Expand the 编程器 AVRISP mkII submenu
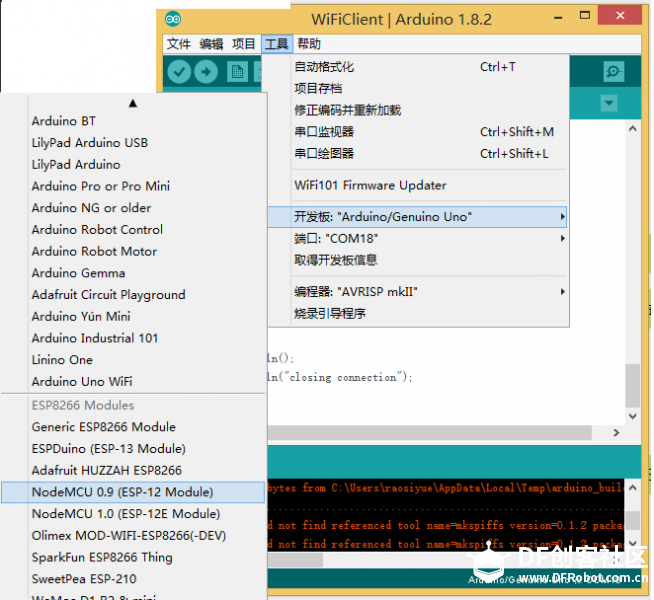 pos(418,291)
